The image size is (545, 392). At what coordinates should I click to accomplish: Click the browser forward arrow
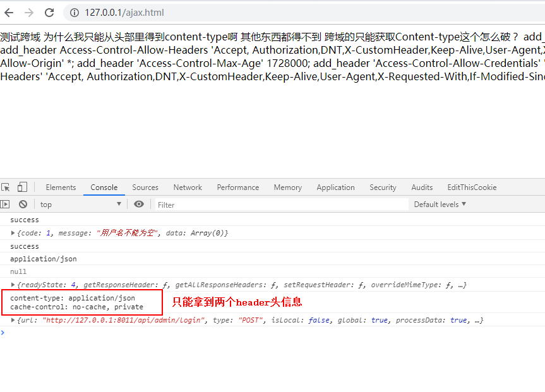(x=29, y=13)
